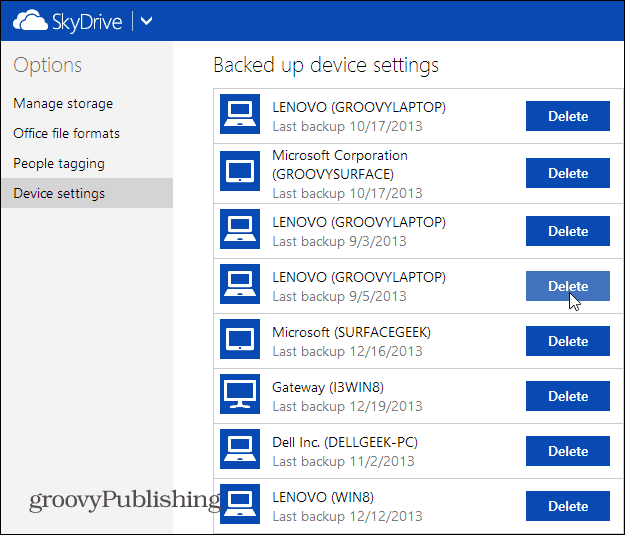
Task: Click the 'Options' sidebar heading
Action: (47, 65)
